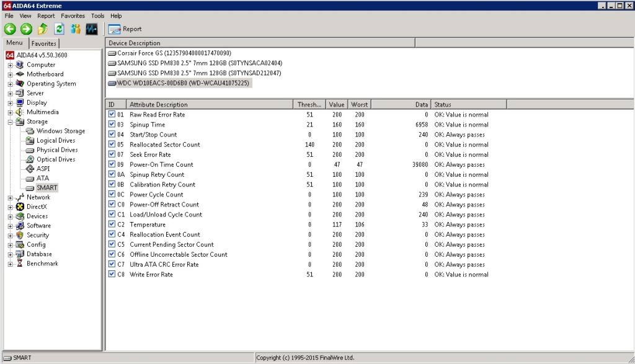Sort by the Attribute Description column header

(x=210, y=104)
